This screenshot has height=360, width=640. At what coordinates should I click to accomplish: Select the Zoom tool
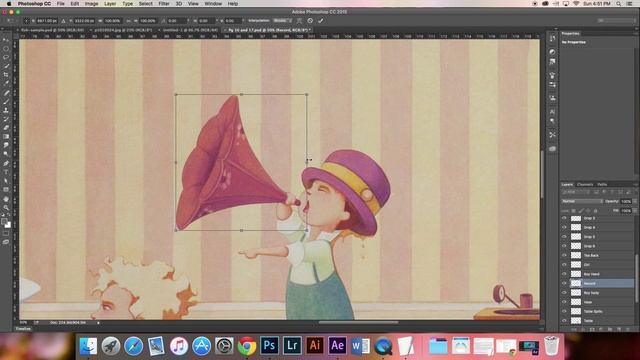pos(6,208)
